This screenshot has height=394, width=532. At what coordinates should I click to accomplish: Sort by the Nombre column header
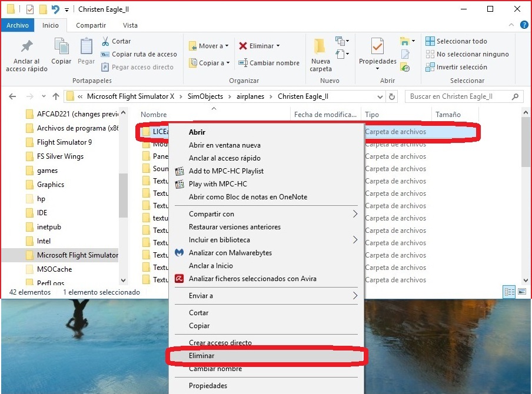154,115
